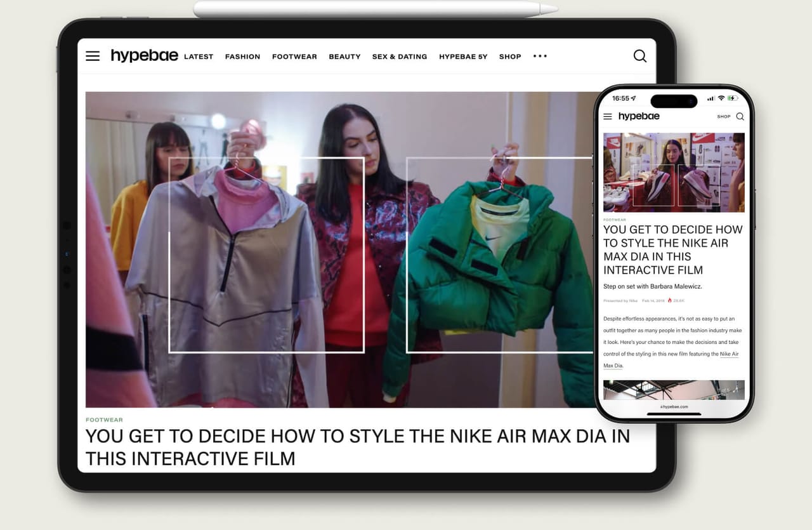Tap the hypebae.com address bar on the phone

pos(674,407)
